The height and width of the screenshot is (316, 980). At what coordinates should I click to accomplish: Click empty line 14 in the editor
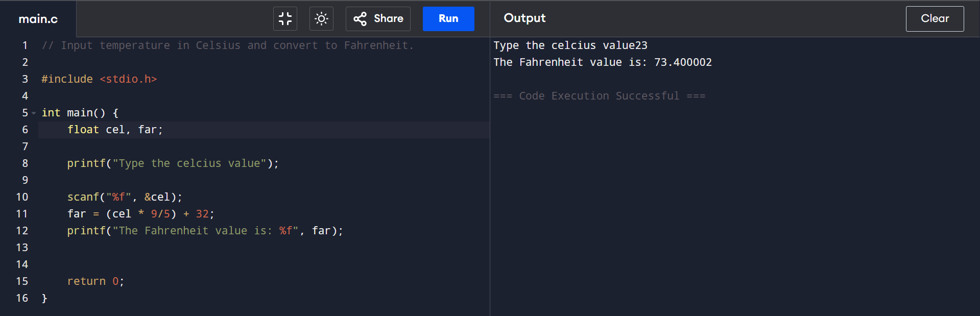[264, 264]
